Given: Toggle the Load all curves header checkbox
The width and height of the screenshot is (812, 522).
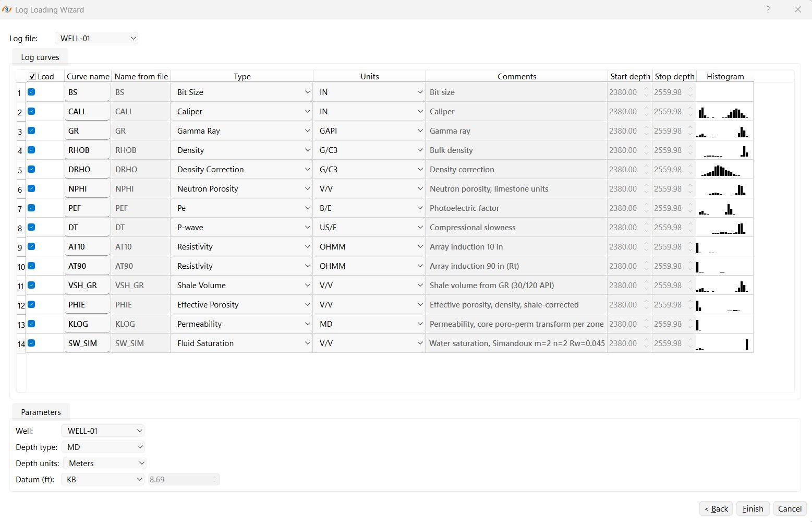Looking at the screenshot, I should click(32, 76).
